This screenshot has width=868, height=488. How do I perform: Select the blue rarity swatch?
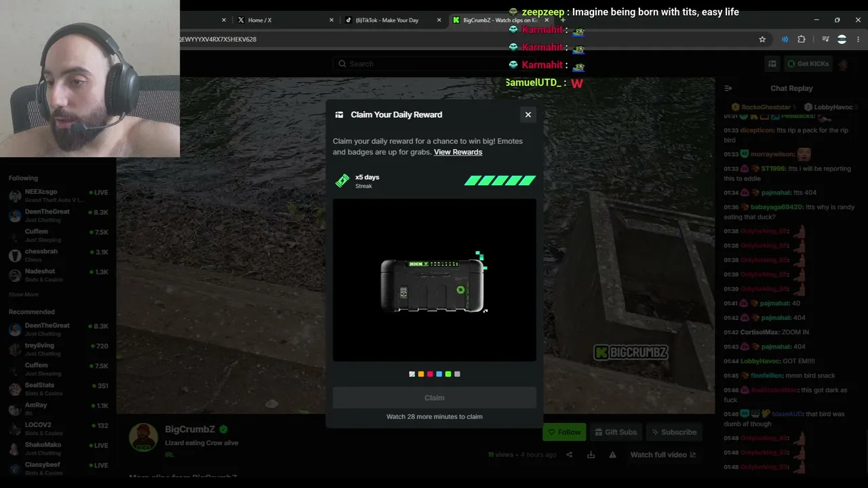(439, 374)
